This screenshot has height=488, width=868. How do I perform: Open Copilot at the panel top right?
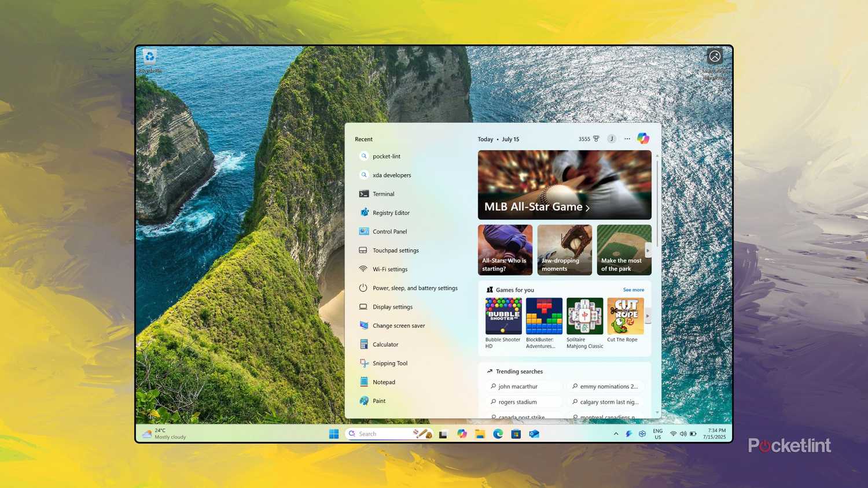[643, 138]
